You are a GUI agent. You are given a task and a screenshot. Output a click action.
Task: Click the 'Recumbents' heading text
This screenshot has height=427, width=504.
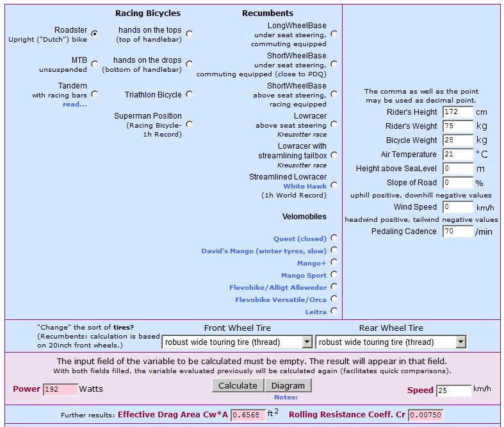coord(268,13)
